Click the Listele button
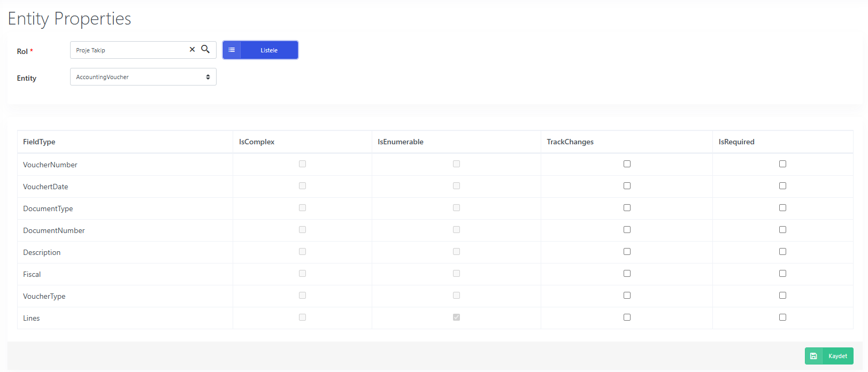 (260, 50)
